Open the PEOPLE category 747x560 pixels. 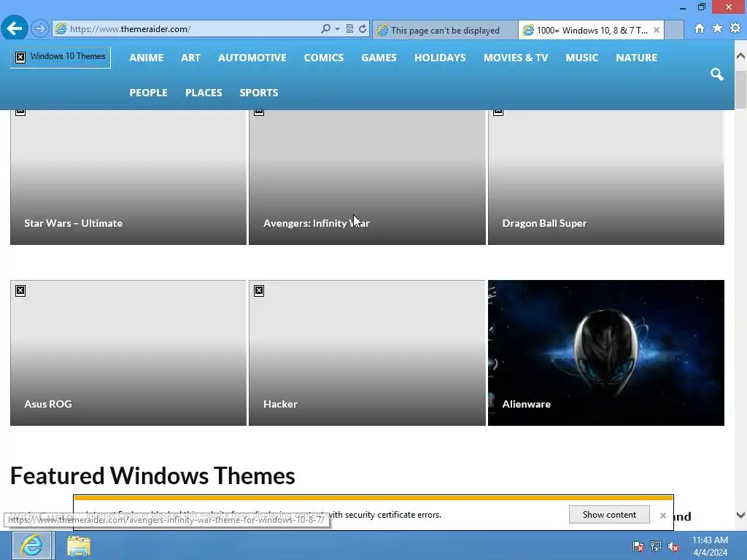[148, 93]
